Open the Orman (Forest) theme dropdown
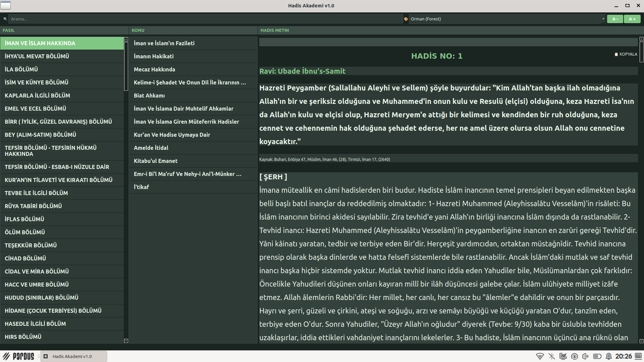 pyautogui.click(x=506, y=19)
